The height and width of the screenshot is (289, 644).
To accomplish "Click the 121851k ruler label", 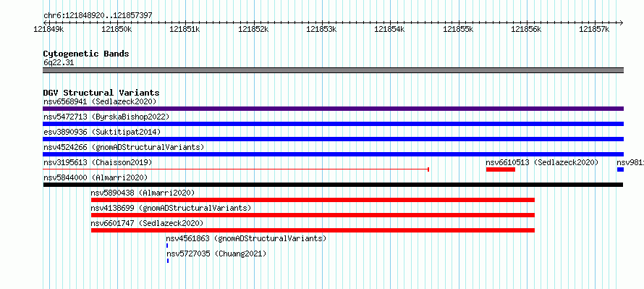I will point(185,29).
